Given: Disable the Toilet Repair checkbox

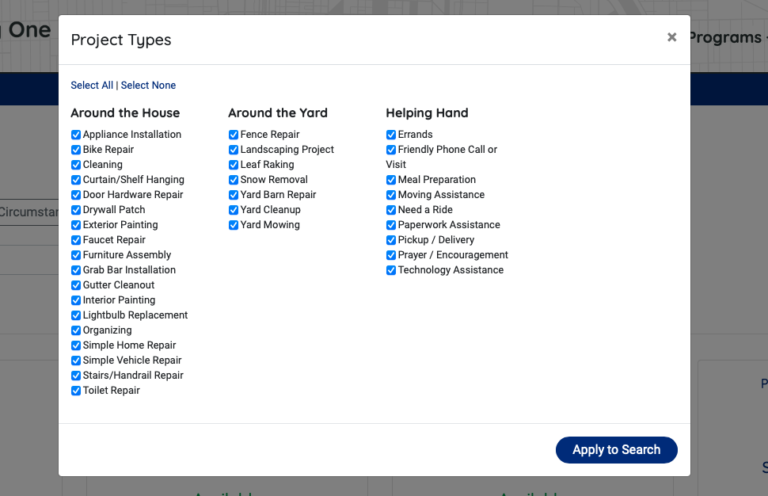Looking at the screenshot, I should (76, 391).
